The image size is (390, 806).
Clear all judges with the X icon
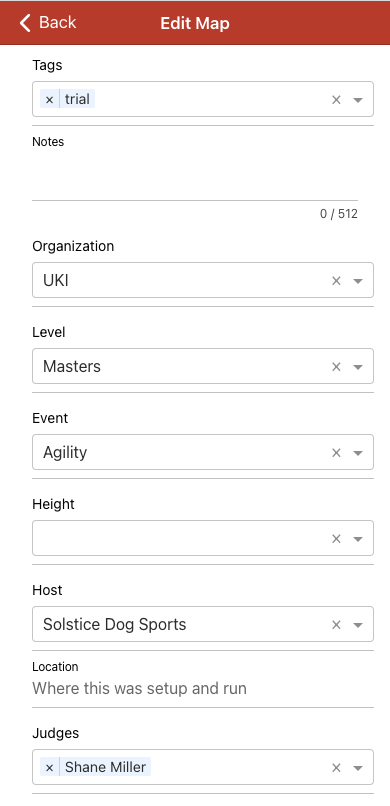tap(336, 767)
